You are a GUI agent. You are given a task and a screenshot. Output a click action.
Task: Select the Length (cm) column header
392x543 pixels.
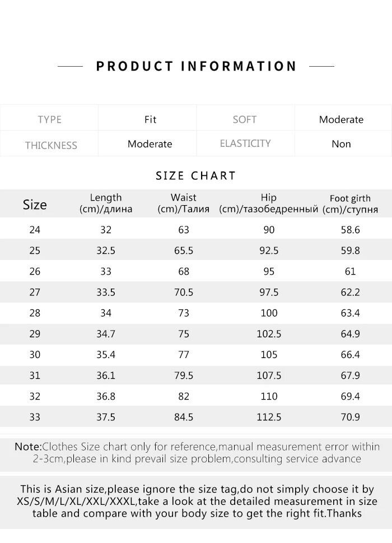tap(106, 203)
